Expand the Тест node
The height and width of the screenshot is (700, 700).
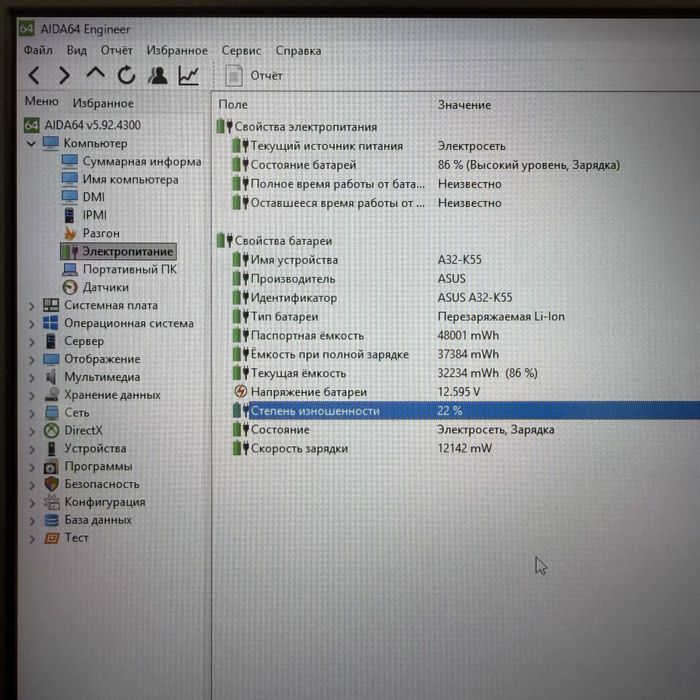[32, 539]
